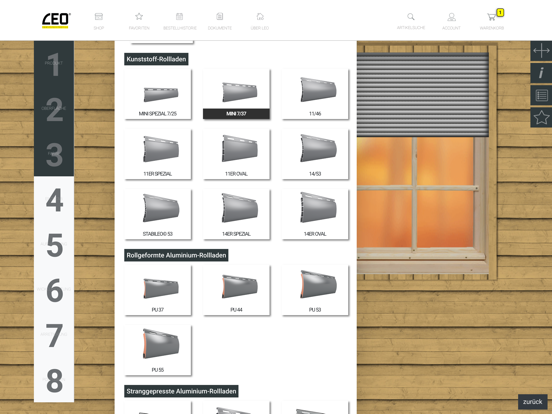This screenshot has height=414, width=552.
Task: Go to configurator step 7
Action: [54, 335]
